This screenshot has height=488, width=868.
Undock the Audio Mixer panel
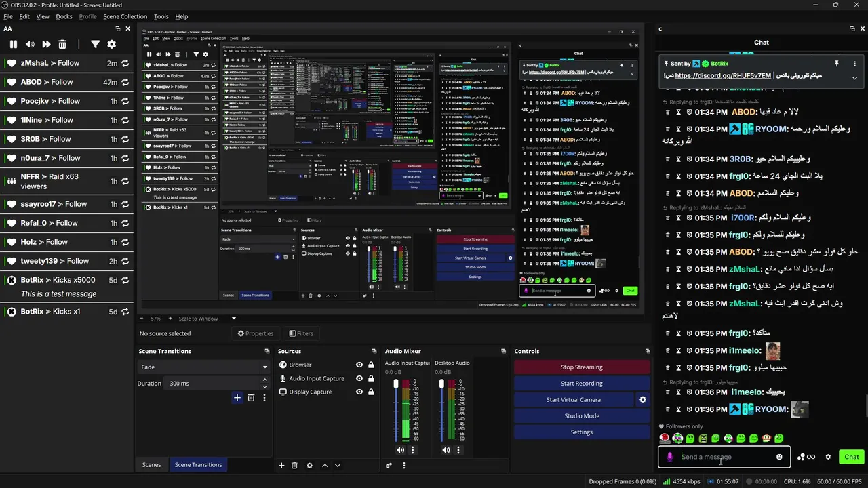(x=503, y=351)
